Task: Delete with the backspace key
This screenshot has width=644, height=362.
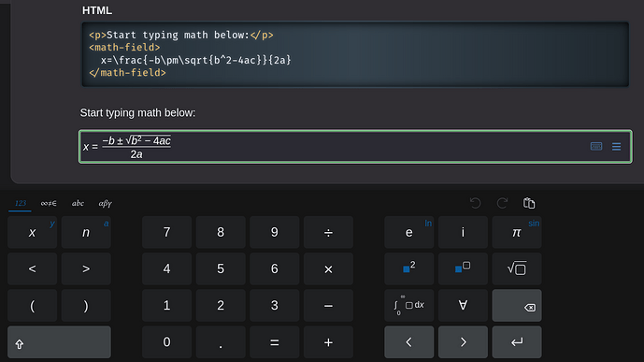Action: [x=517, y=306]
